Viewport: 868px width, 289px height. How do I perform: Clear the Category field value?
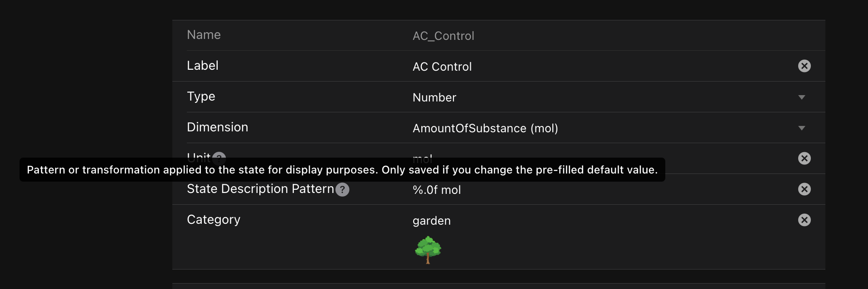[x=804, y=220]
